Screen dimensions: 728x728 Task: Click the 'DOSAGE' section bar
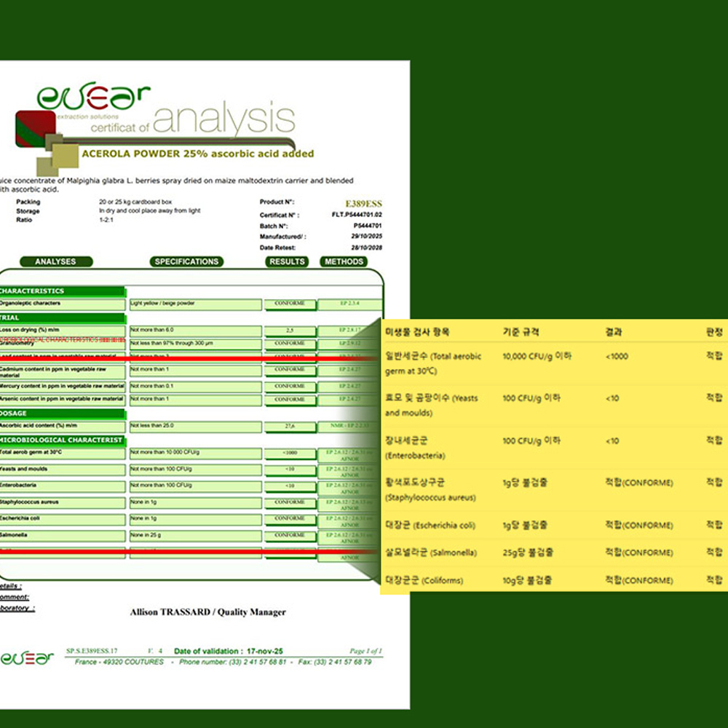click(62, 414)
